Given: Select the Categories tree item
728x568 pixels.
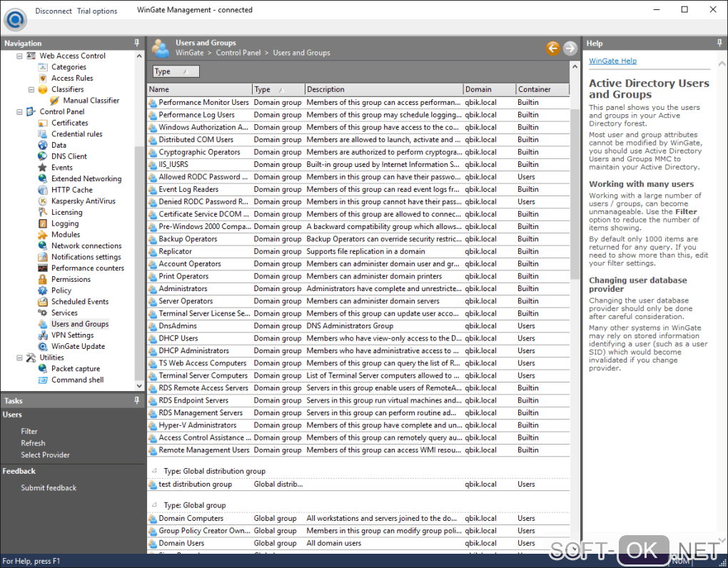Looking at the screenshot, I should (69, 67).
